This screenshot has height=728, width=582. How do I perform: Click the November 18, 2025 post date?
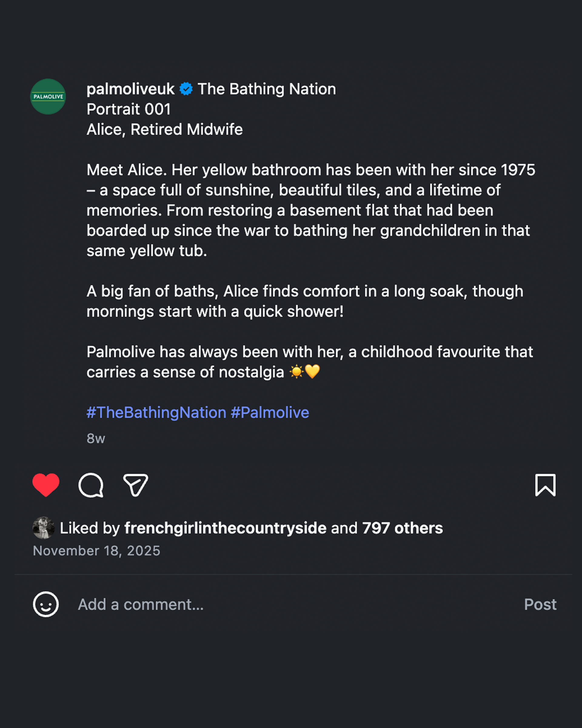coord(96,551)
